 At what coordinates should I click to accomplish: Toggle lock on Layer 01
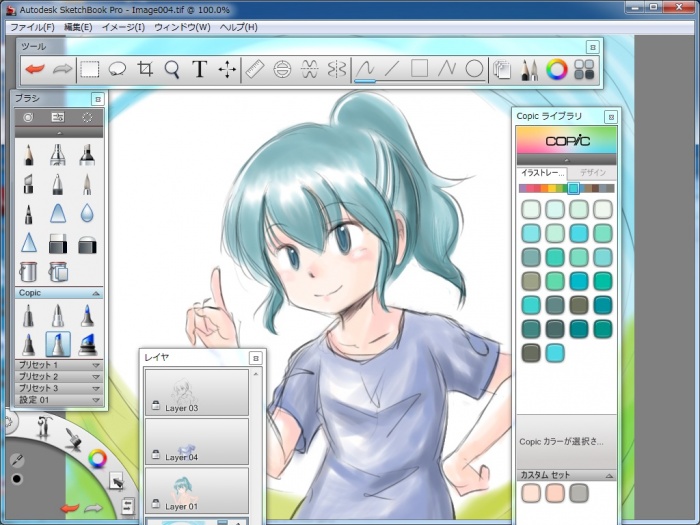tap(156, 504)
